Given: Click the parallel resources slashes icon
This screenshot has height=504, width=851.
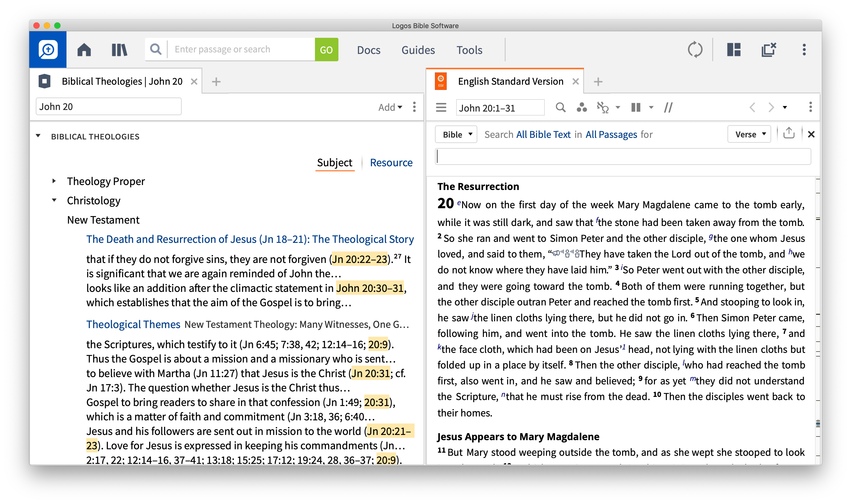Looking at the screenshot, I should 668,108.
